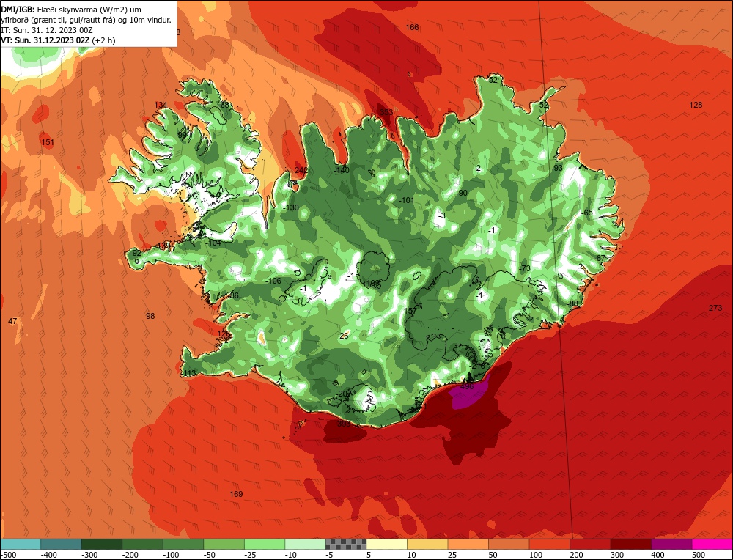
Task: Select the -100 to -50 green legend swatch
Action: click(183, 544)
